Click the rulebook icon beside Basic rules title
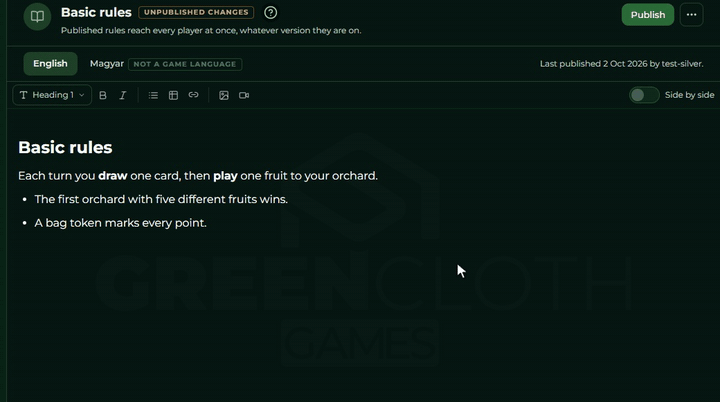720x402 pixels. 37,17
